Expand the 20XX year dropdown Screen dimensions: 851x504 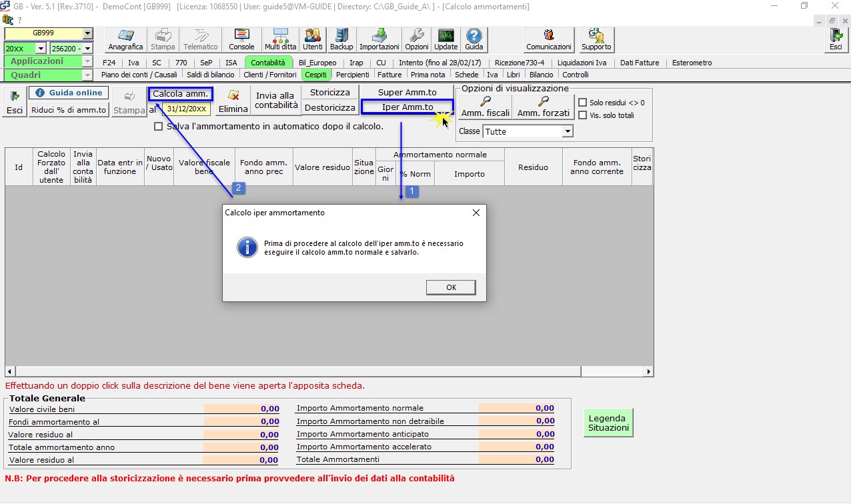pos(41,48)
